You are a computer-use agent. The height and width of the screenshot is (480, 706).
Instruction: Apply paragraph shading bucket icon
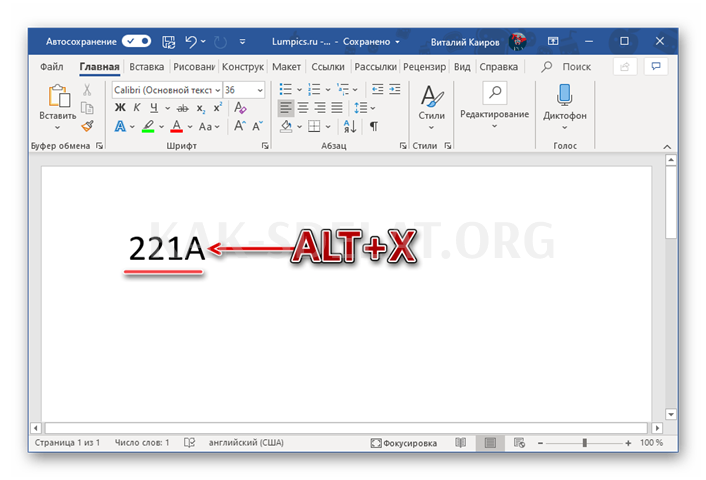[286, 126]
